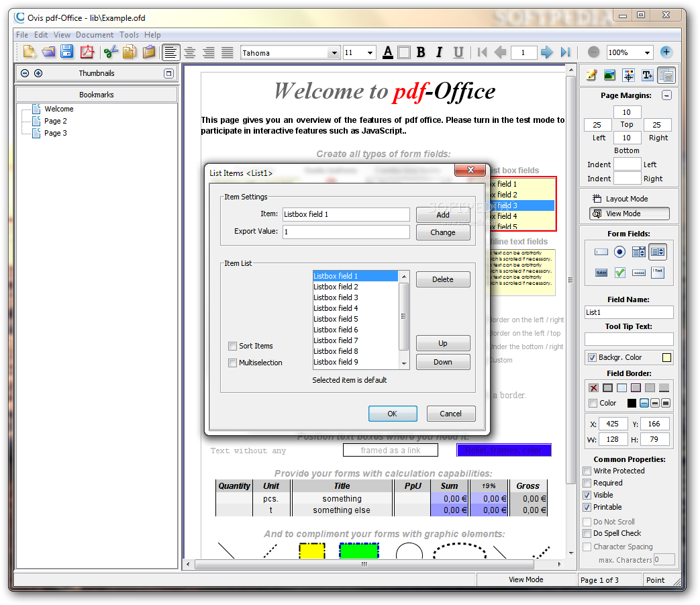Screen dimensions: 700x605
Task: Toggle italic formatting
Action: click(440, 52)
